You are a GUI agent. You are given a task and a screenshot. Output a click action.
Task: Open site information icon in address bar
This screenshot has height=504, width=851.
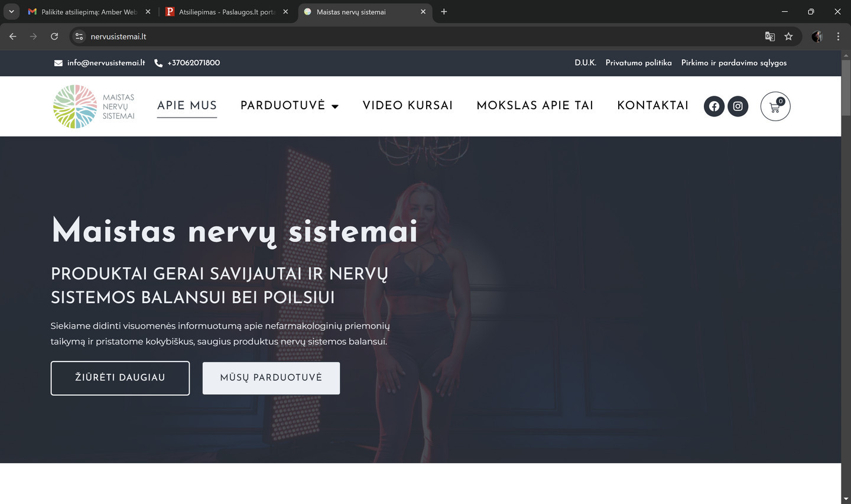79,37
